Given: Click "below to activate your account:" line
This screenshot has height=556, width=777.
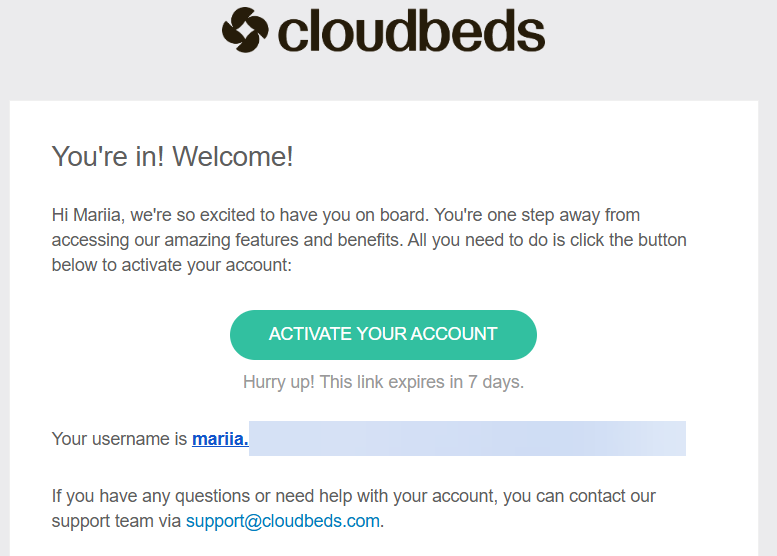Looking at the screenshot, I should [171, 265].
